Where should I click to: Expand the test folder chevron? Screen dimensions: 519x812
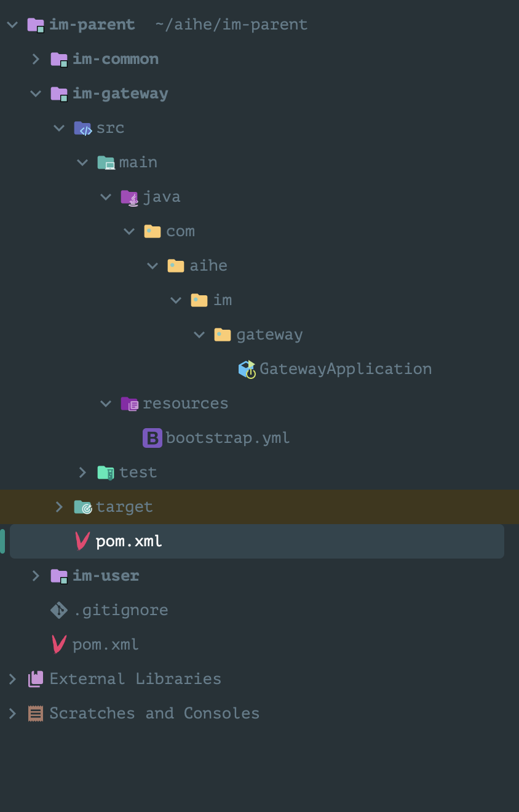82,472
